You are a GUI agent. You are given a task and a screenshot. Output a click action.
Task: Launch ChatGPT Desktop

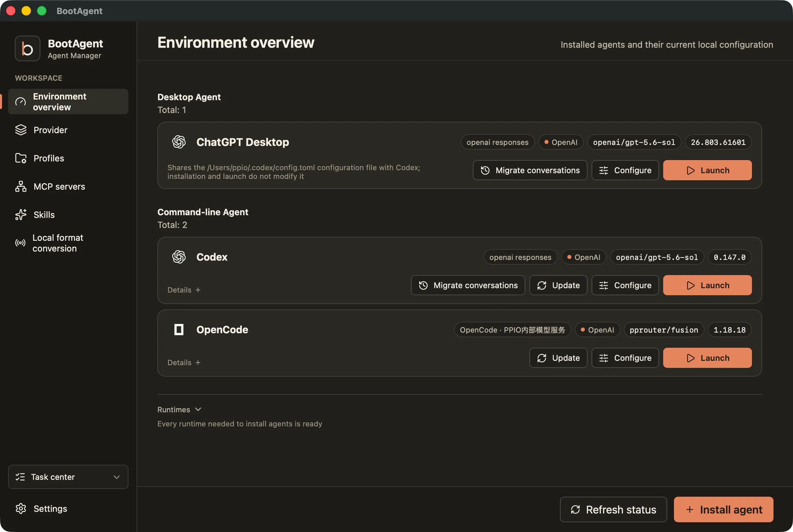[x=708, y=170]
